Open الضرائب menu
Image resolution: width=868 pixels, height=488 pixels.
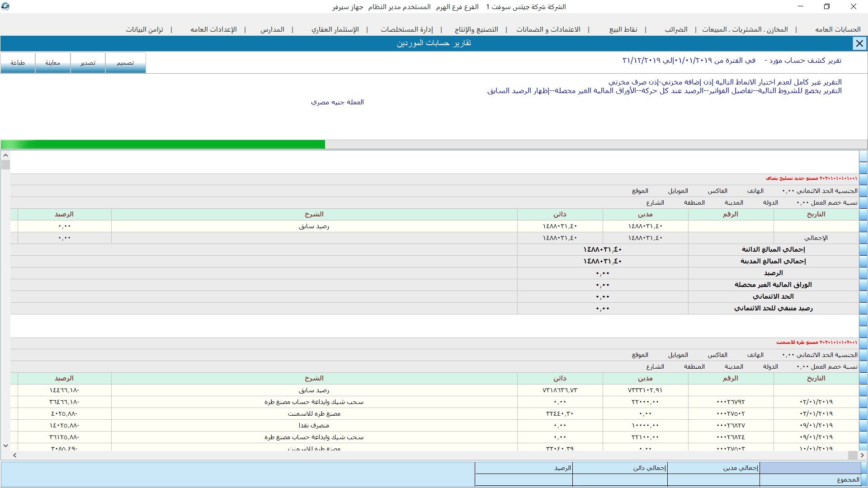[x=676, y=29]
